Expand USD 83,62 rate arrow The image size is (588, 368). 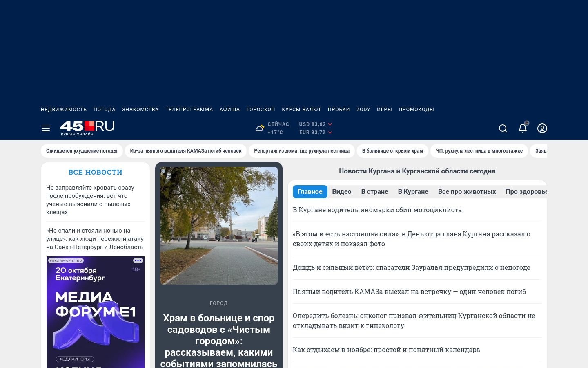click(330, 124)
